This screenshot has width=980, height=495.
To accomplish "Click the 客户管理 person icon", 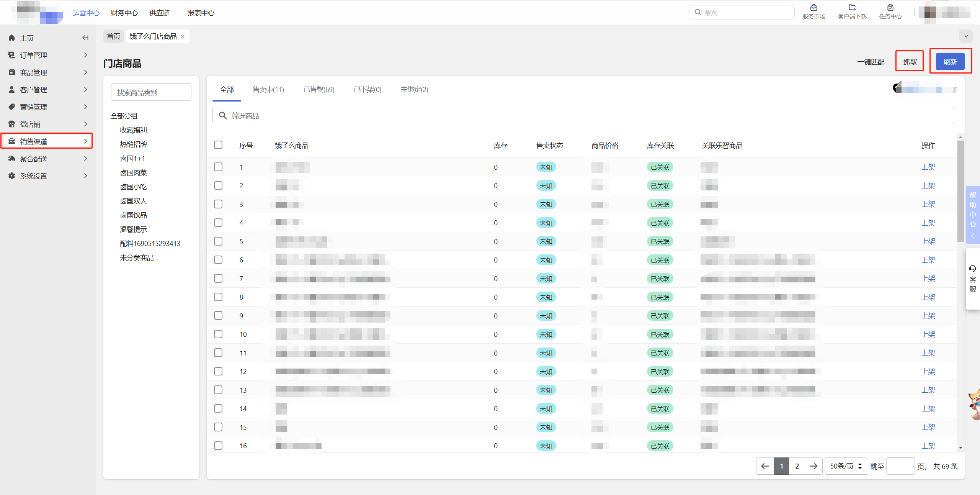I will pyautogui.click(x=12, y=90).
